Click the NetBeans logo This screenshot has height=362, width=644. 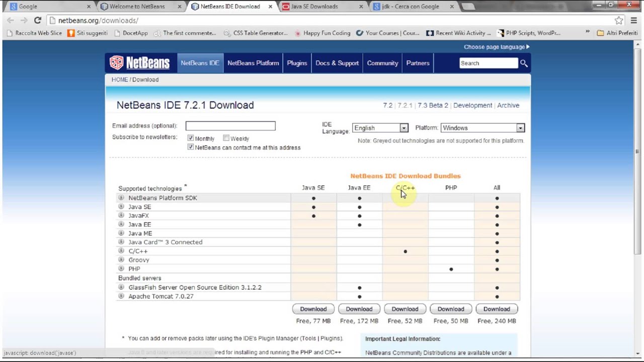tap(139, 63)
